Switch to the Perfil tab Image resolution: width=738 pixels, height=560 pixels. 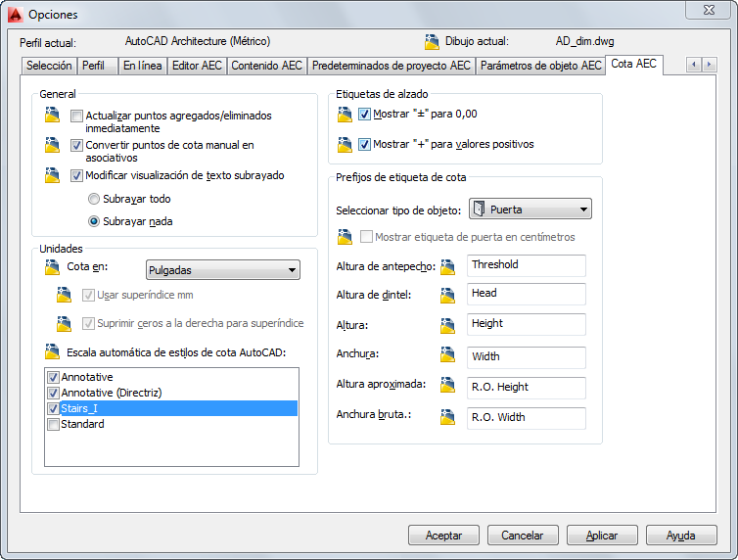pyautogui.click(x=97, y=66)
